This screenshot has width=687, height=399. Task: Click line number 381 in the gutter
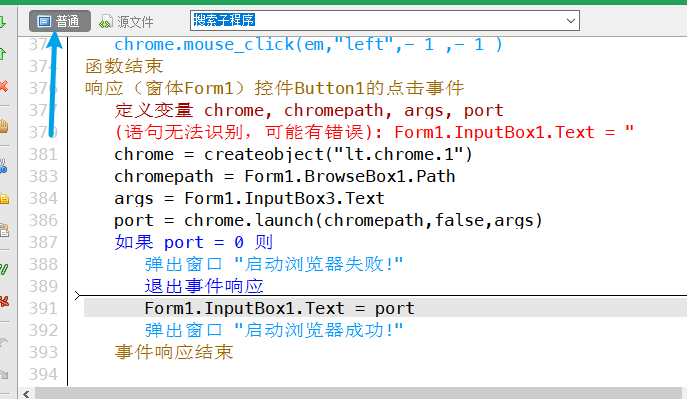click(x=43, y=154)
